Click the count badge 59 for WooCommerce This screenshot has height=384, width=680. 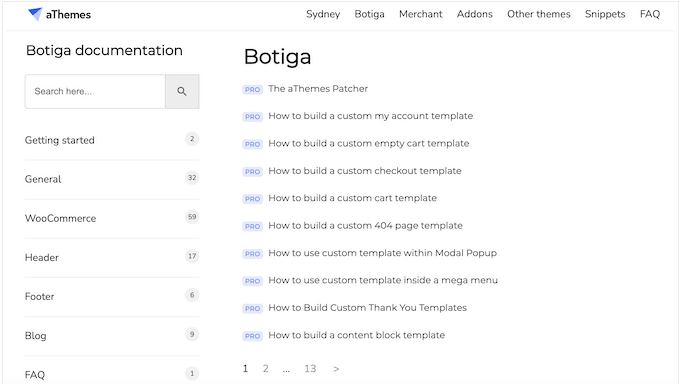point(192,217)
